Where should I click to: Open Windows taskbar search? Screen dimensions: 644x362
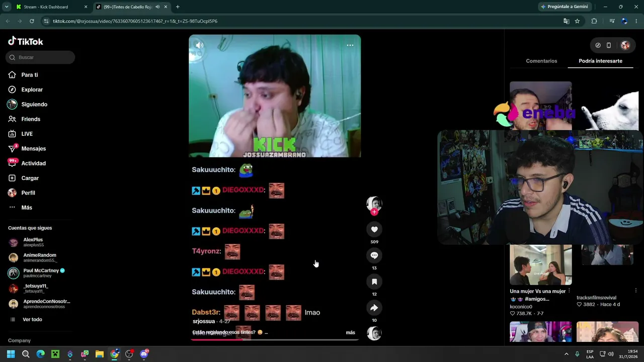click(x=26, y=354)
